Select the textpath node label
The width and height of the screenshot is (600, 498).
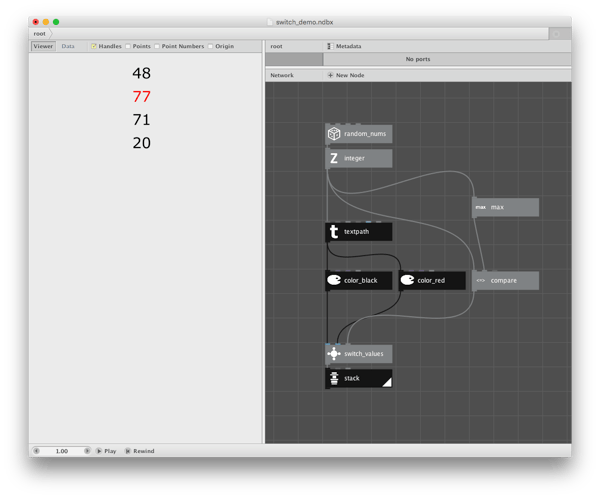pyautogui.click(x=356, y=232)
